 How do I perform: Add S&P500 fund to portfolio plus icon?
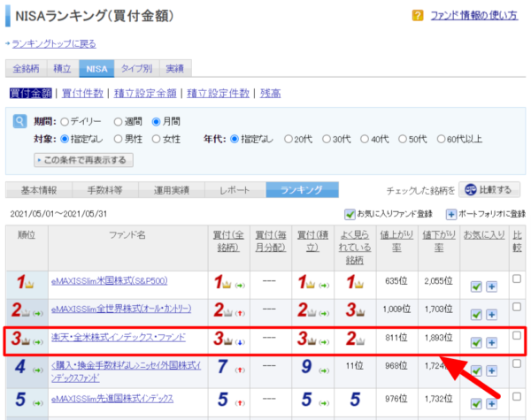[x=492, y=287]
